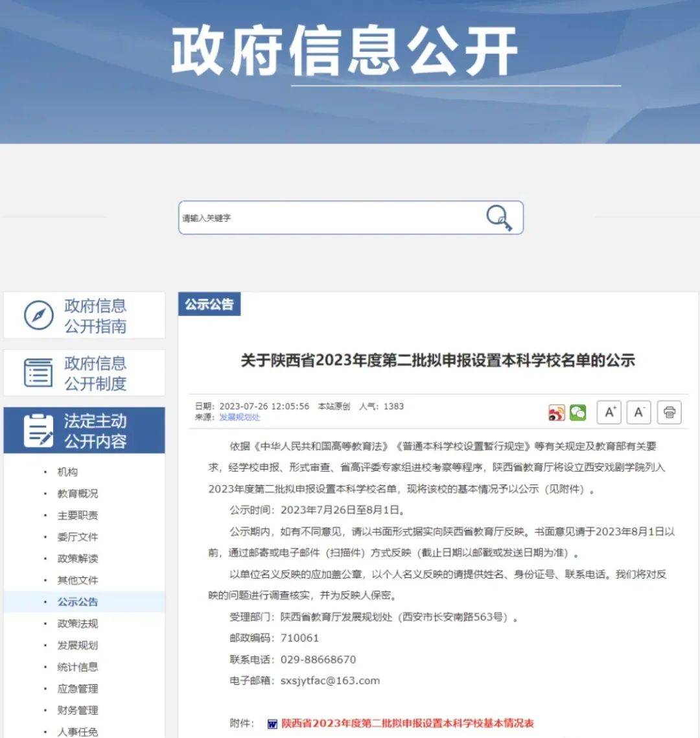700x738 pixels.
Task: Click the 公示公告 section tab header
Action: click(x=209, y=304)
